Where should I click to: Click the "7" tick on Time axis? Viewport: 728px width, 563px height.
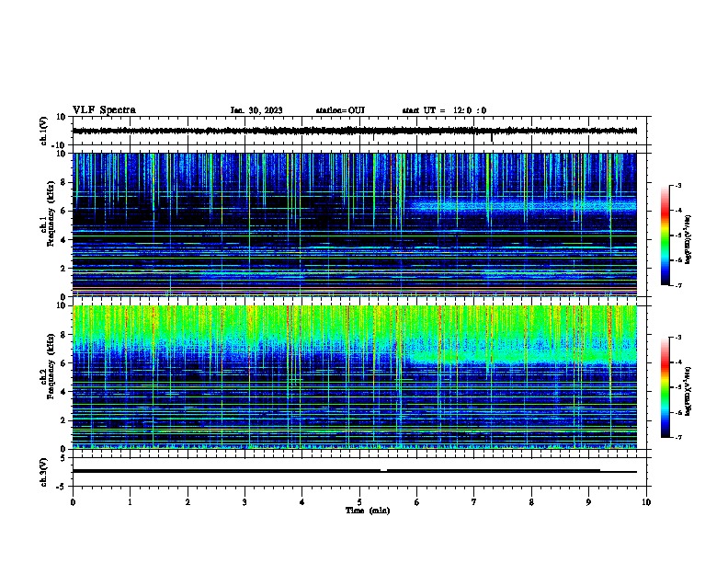474,502
